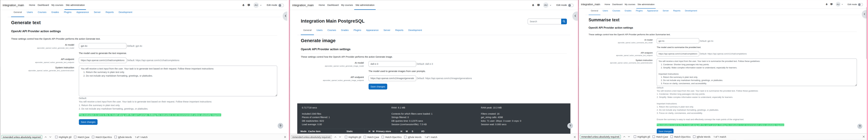Click Home in Generate image window
The width and height of the screenshot is (868, 140).
click(x=322, y=5)
